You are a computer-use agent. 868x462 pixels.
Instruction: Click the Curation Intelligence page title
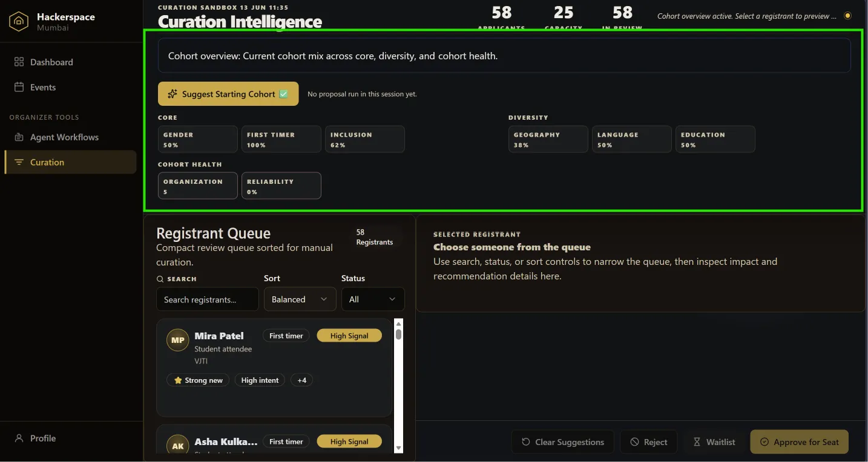click(240, 22)
